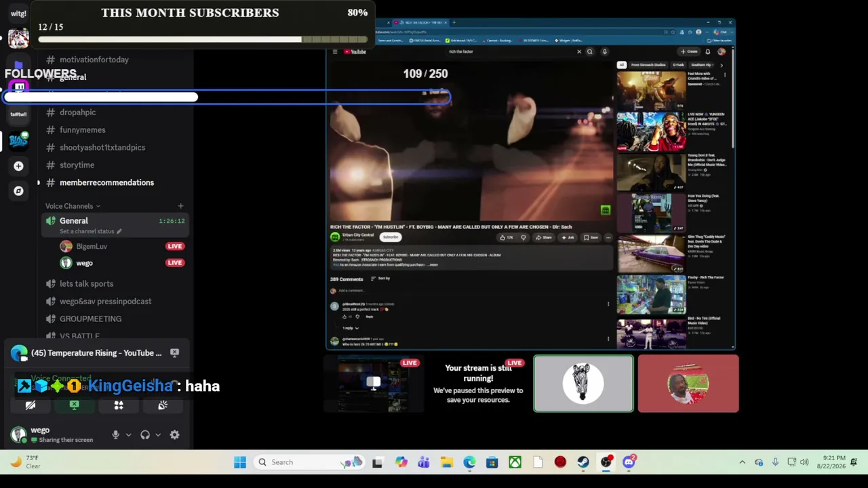Select From Strosach Studios filter chip
This screenshot has height=488, width=868.
(x=648, y=65)
